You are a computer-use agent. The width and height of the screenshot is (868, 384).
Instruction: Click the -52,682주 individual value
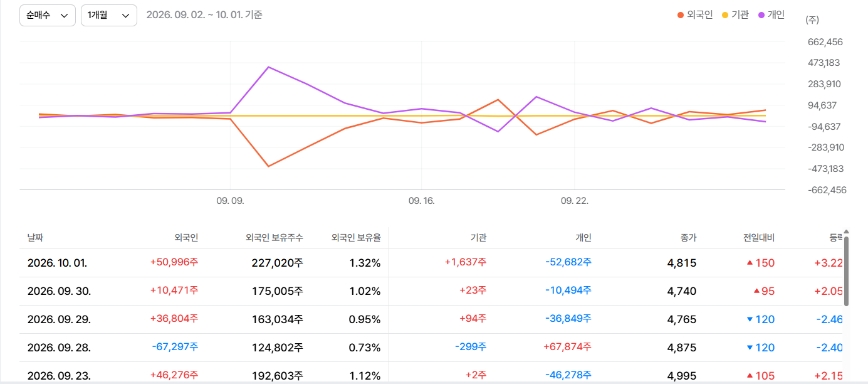pyautogui.click(x=568, y=262)
